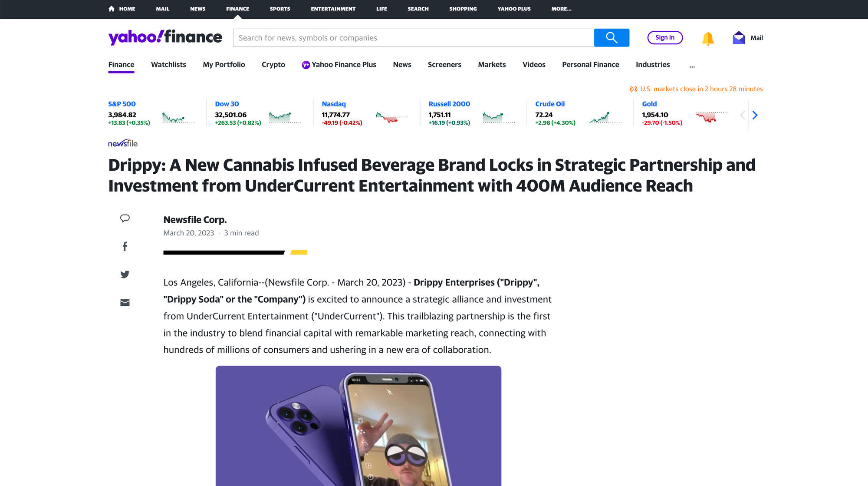868x486 pixels.
Task: Open the Watchlists tab
Action: point(168,65)
